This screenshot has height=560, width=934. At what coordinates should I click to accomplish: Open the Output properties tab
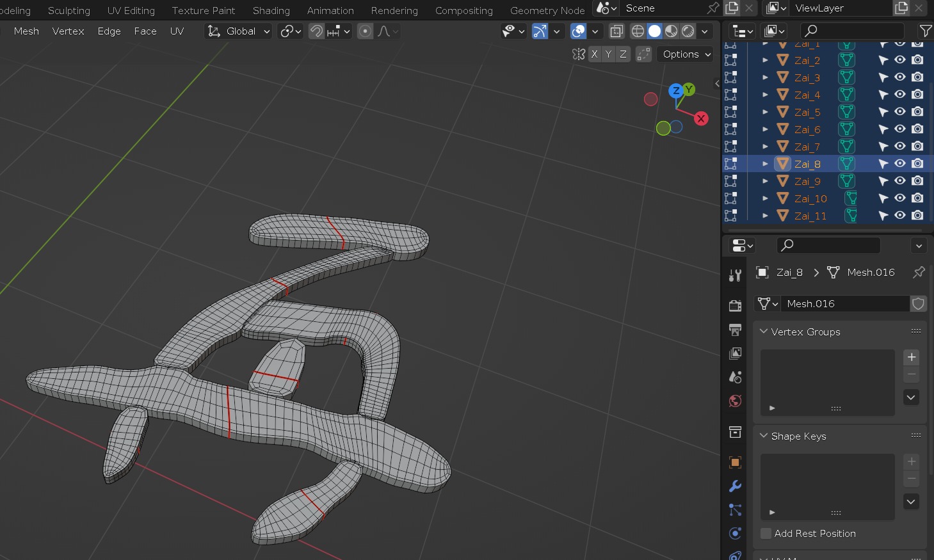(x=735, y=330)
